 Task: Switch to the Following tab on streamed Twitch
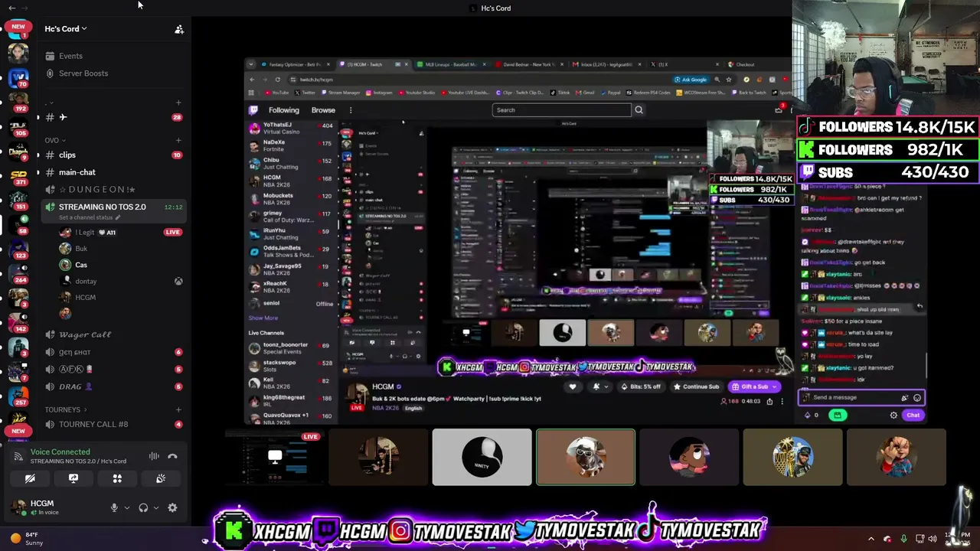[x=283, y=110]
